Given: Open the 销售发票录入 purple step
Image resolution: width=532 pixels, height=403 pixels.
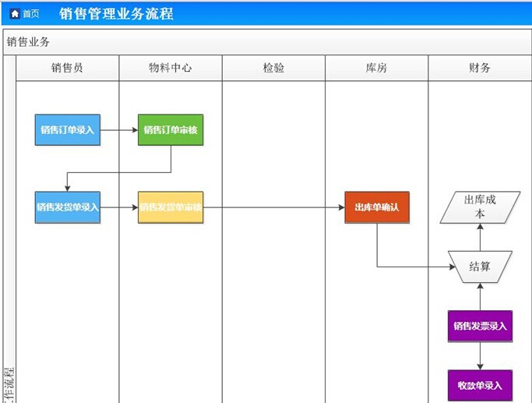Looking at the screenshot, I should pos(480,327).
